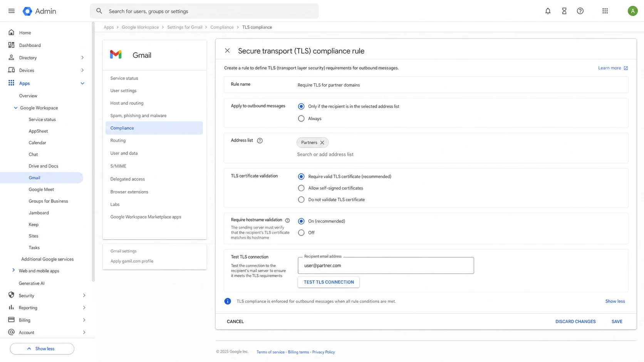The height and width of the screenshot is (362, 644).
Task: Click Show less button in sidebar
Action: [42, 349]
